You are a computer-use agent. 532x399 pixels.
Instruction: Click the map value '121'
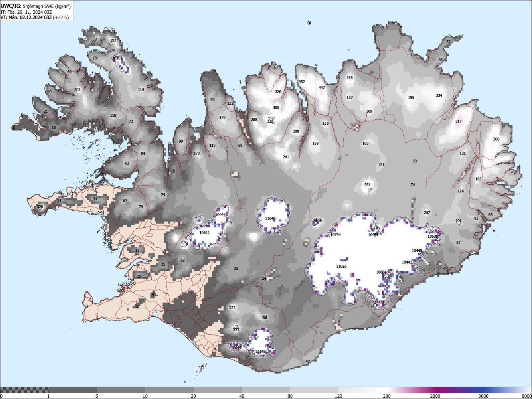click(381, 165)
